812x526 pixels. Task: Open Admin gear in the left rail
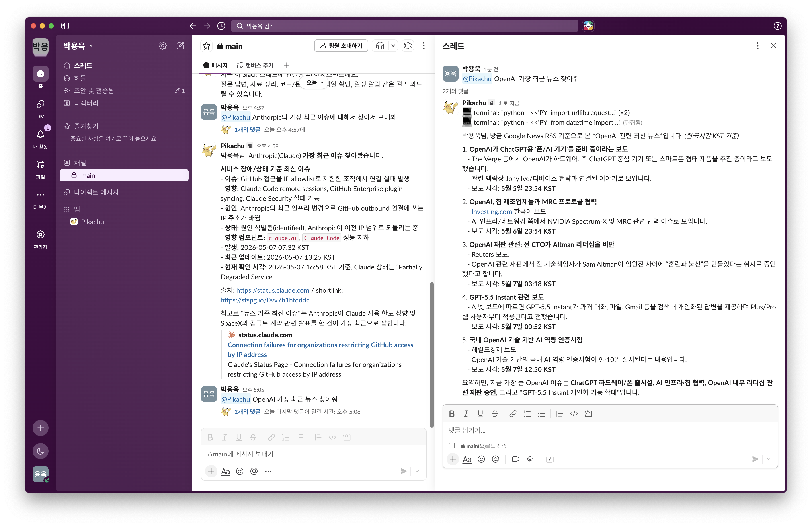(41, 239)
